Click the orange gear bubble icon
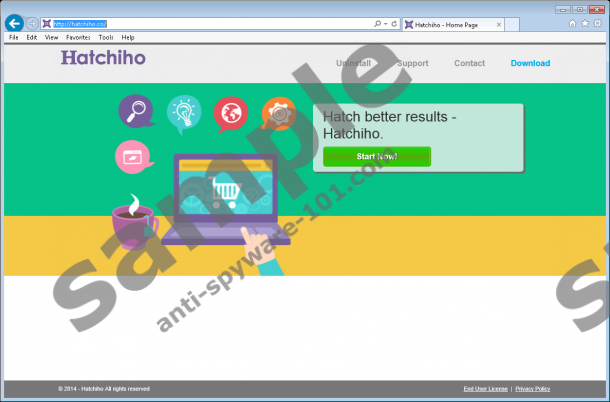Image resolution: width=610 pixels, height=402 pixels. pyautogui.click(x=279, y=114)
